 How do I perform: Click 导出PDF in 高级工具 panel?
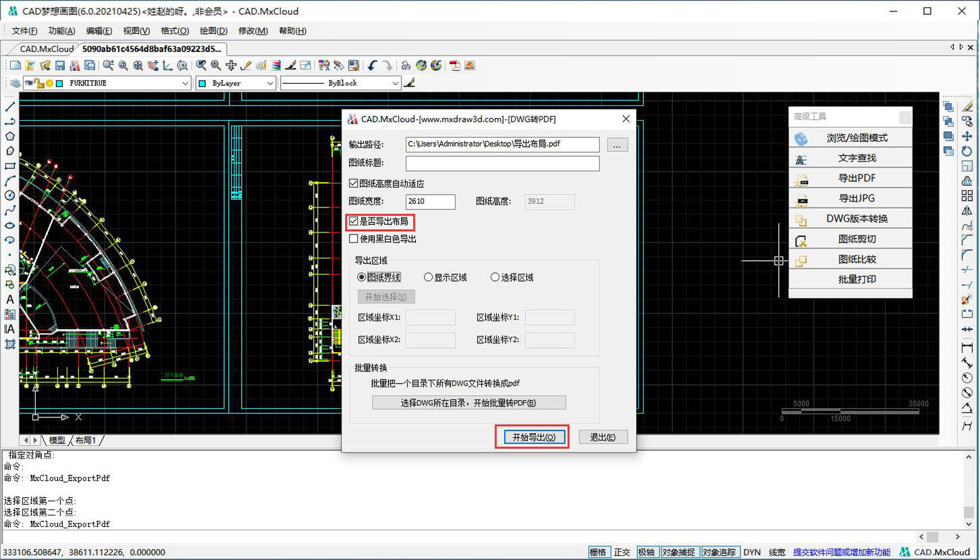pos(850,178)
